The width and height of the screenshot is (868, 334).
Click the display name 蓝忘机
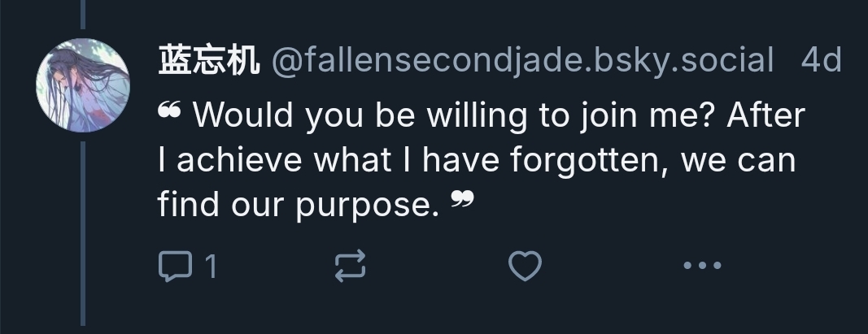pos(208,61)
